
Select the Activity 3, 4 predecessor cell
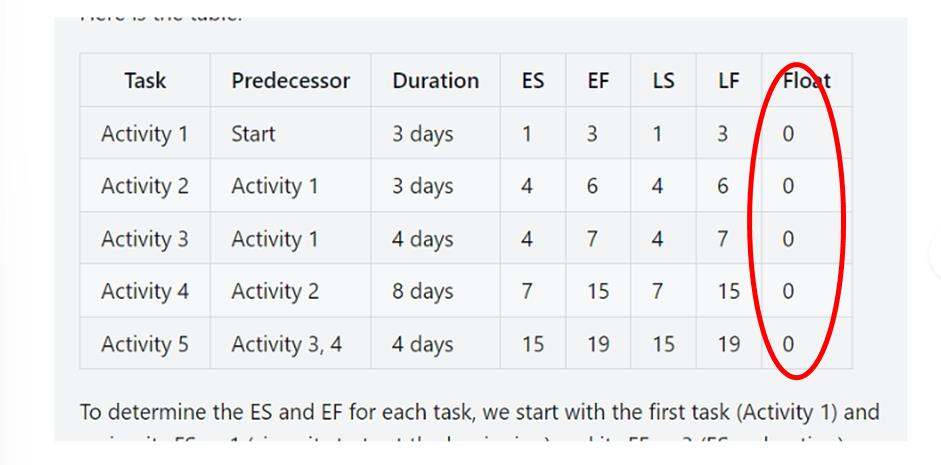click(x=290, y=344)
